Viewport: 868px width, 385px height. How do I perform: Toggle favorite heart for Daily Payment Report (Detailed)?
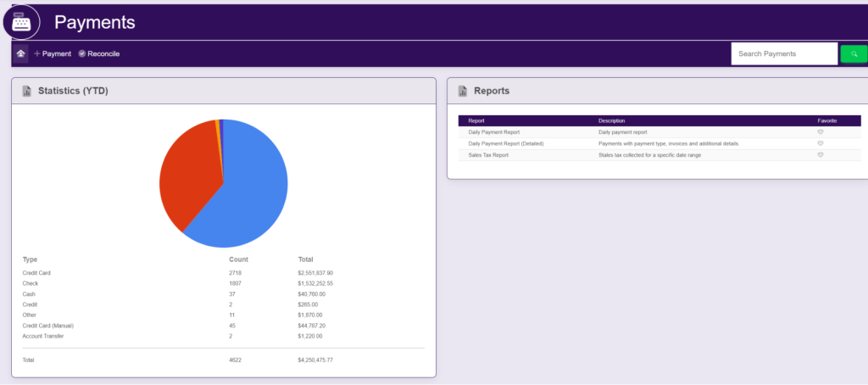click(x=820, y=144)
